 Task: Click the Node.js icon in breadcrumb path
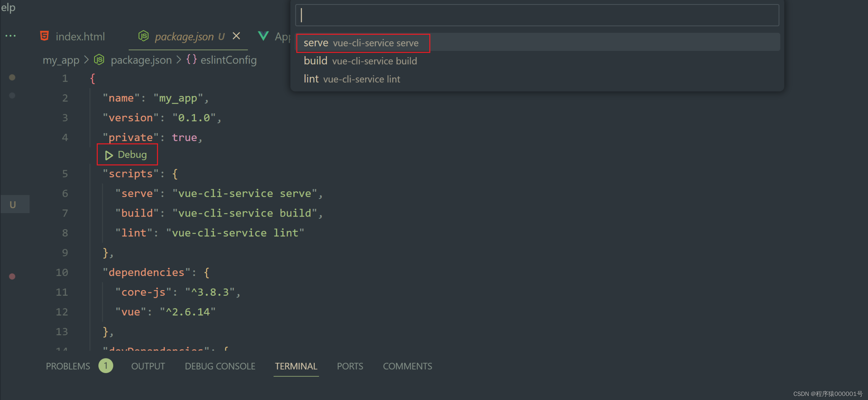(x=99, y=60)
